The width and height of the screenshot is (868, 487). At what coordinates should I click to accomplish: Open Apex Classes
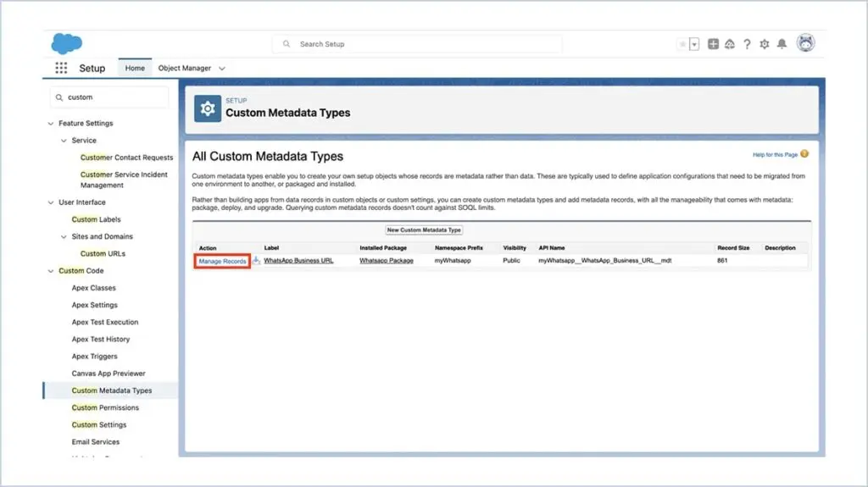coord(93,288)
